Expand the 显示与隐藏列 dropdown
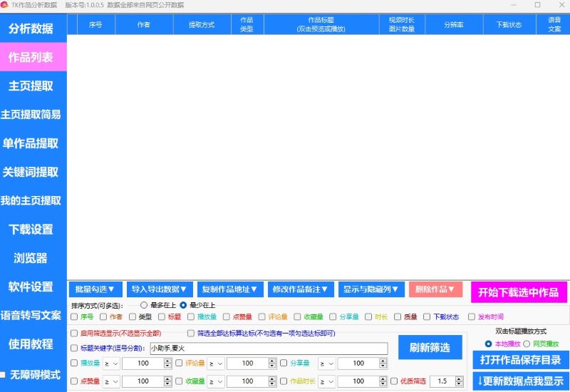 click(370, 289)
